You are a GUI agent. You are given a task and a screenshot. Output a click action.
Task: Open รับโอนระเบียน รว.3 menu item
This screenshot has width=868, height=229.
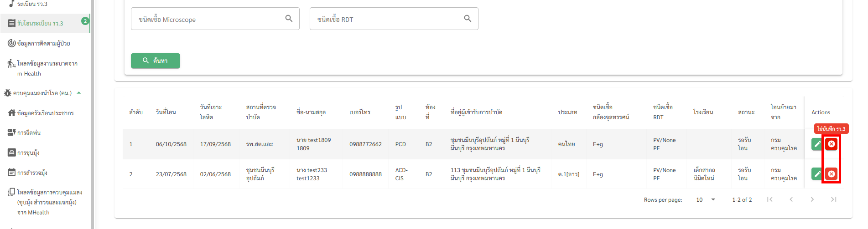40,23
